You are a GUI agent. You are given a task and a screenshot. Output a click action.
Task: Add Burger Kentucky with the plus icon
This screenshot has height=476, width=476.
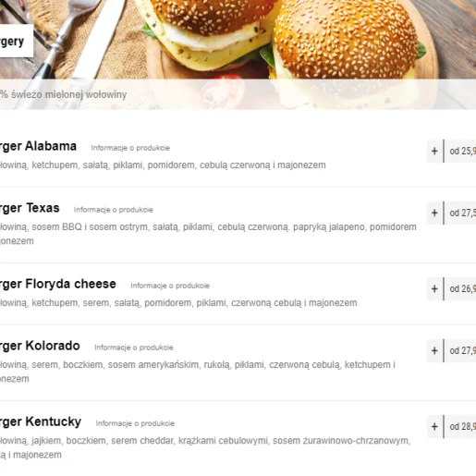pyautogui.click(x=434, y=427)
